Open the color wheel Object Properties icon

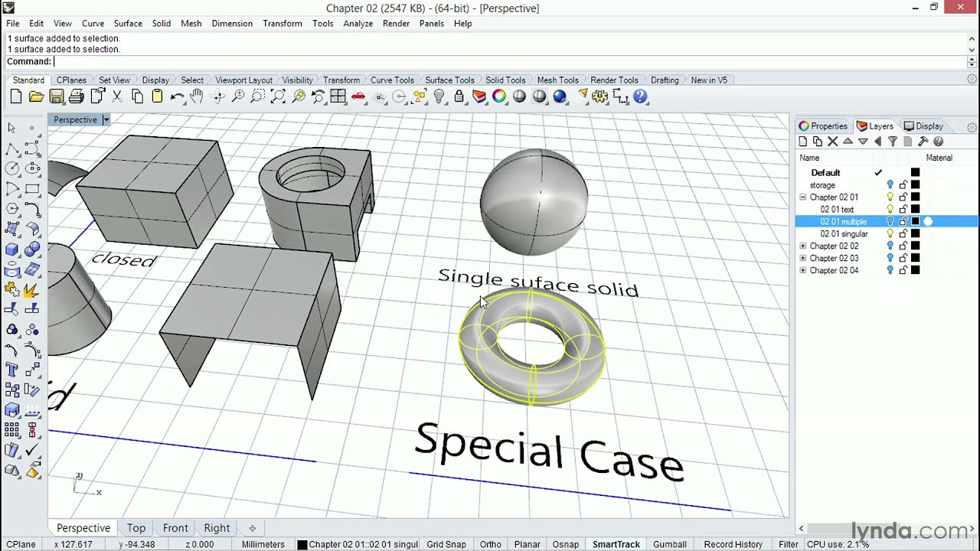coord(499,96)
